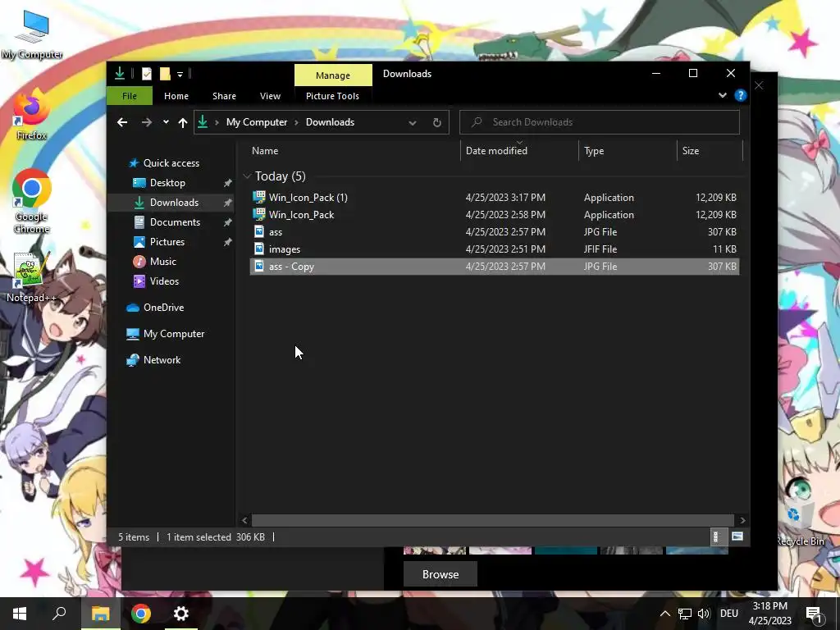The height and width of the screenshot is (630, 840).
Task: Click the Downloads arrow icon in title bar
Action: coord(120,73)
